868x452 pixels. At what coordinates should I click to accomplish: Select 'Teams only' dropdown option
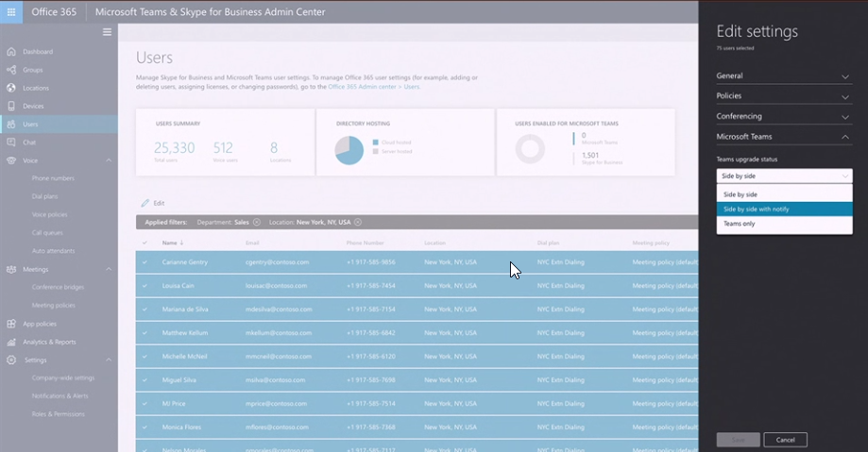(x=784, y=224)
